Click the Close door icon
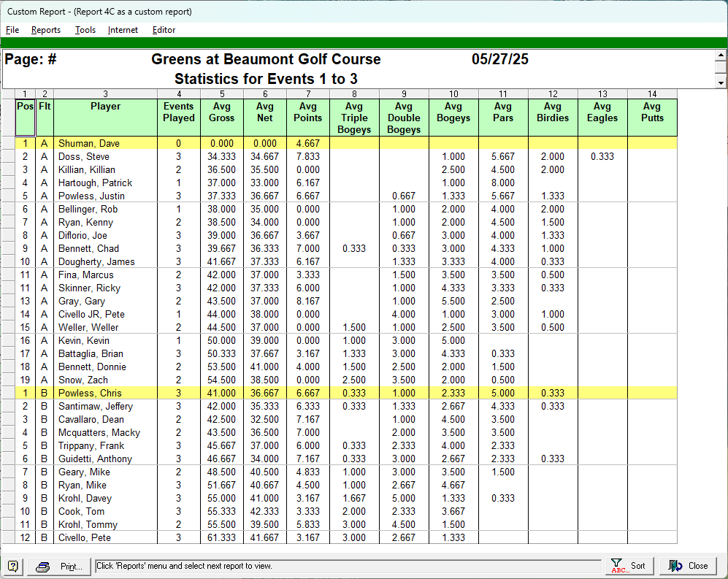 pyautogui.click(x=676, y=566)
